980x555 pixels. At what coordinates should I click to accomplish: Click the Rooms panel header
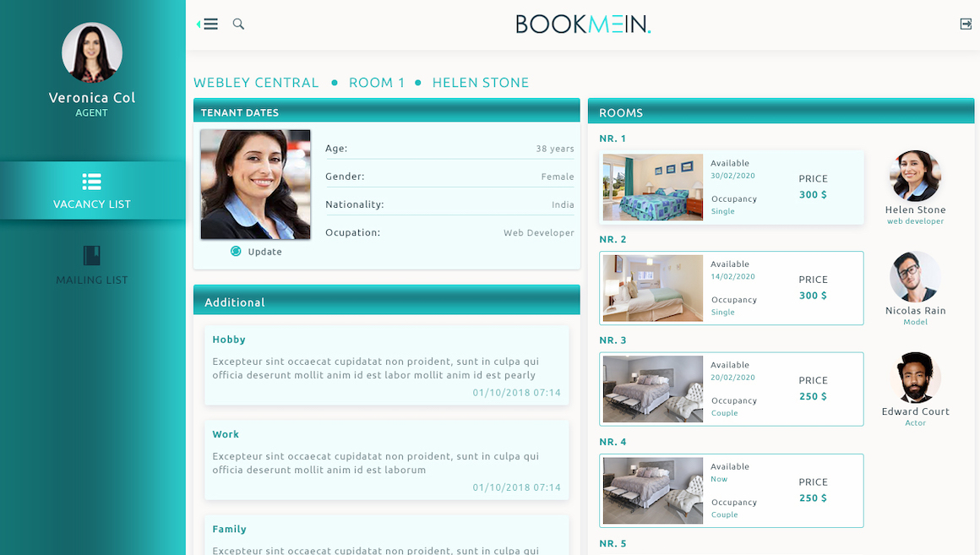click(x=781, y=112)
